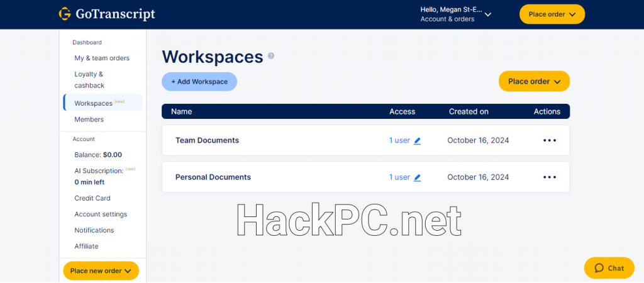This screenshot has height=283, width=644.
Task: Click the 0 min left text
Action: click(x=89, y=182)
